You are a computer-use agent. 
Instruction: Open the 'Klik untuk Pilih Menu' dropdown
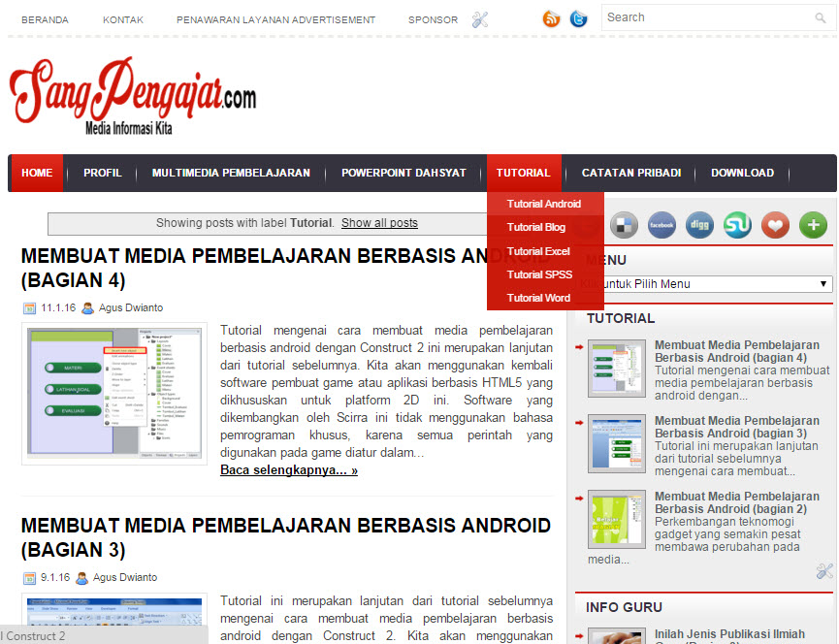click(707, 284)
